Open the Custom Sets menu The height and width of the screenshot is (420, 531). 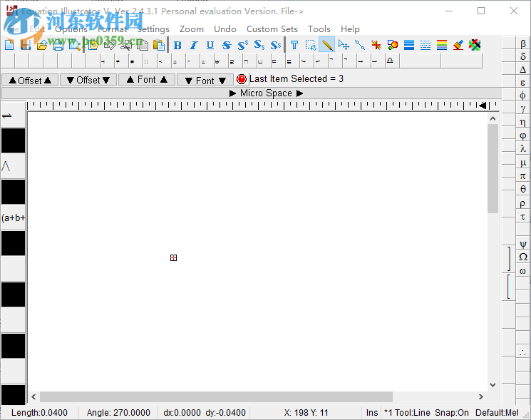click(x=272, y=29)
